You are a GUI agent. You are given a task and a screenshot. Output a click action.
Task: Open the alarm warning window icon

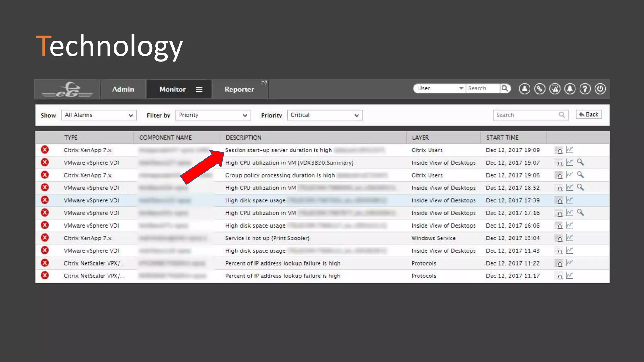click(x=555, y=89)
